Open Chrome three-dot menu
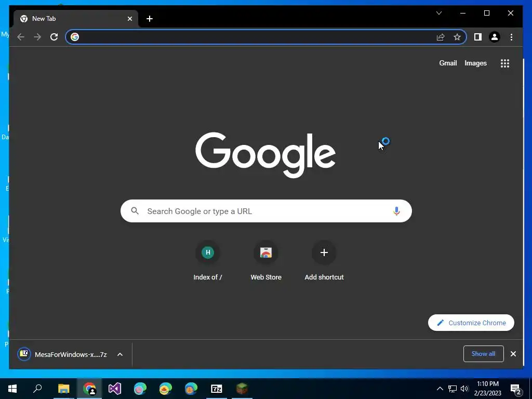This screenshot has height=399, width=532. pos(511,37)
